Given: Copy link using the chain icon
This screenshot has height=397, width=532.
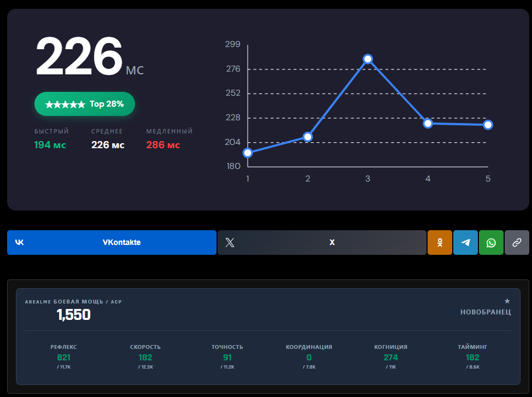Looking at the screenshot, I should 517,242.
